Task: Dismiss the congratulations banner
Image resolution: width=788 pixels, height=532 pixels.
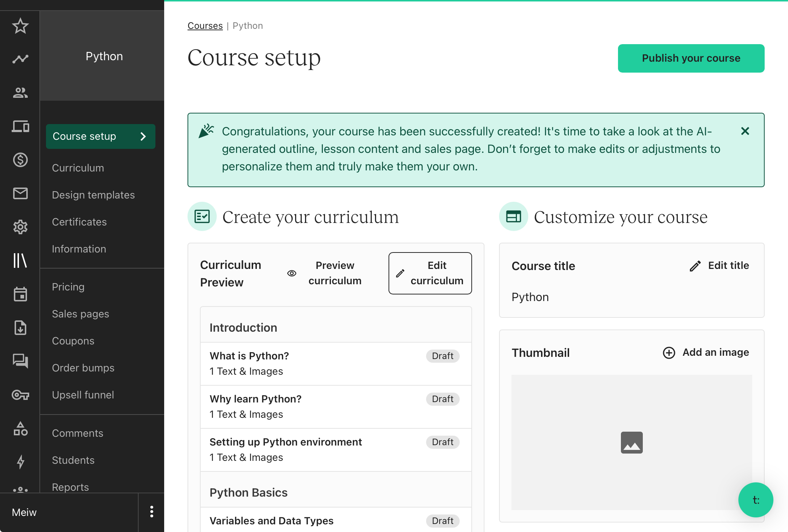Action: click(x=745, y=131)
